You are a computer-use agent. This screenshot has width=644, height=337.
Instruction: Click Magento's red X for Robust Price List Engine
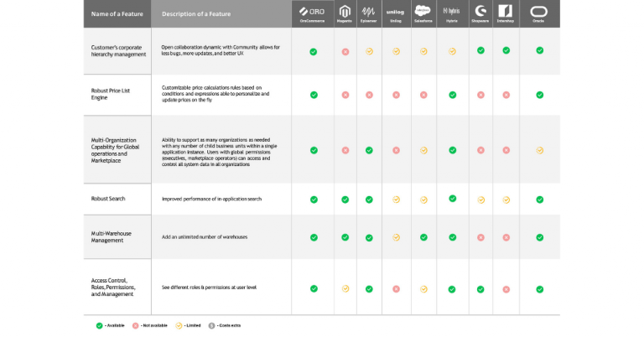[x=345, y=95]
